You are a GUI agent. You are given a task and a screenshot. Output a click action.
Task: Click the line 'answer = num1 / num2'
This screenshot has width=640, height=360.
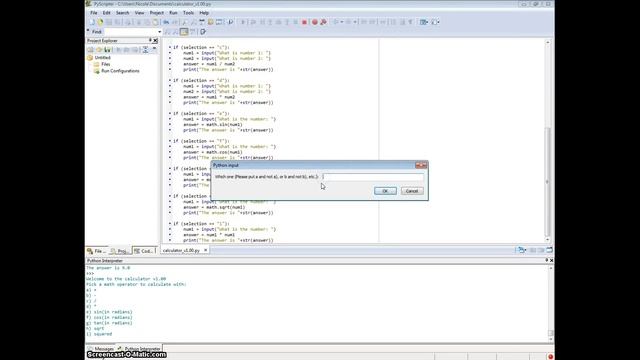(209, 64)
